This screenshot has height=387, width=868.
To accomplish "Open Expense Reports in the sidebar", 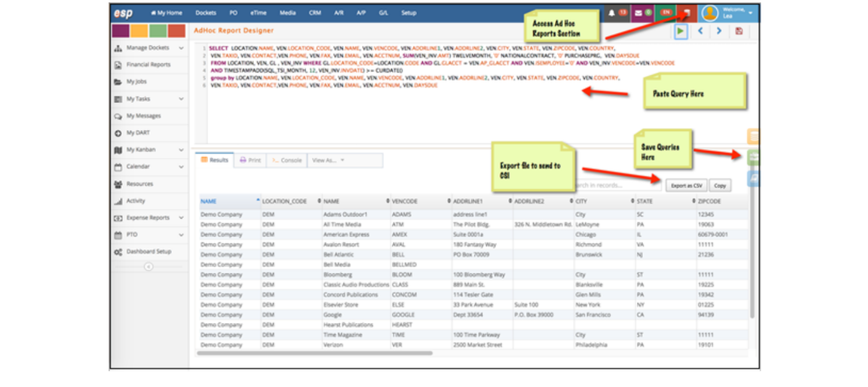I will pos(149,218).
